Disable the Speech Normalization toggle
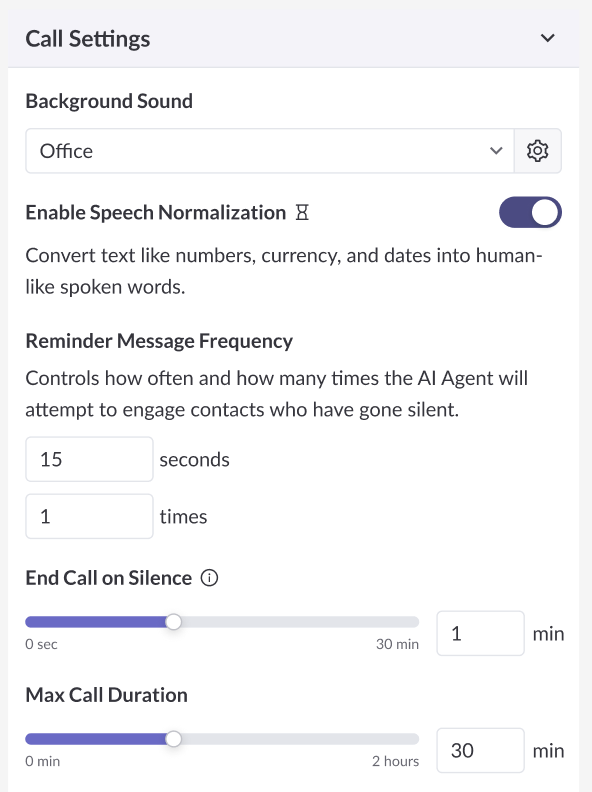 [x=530, y=212]
